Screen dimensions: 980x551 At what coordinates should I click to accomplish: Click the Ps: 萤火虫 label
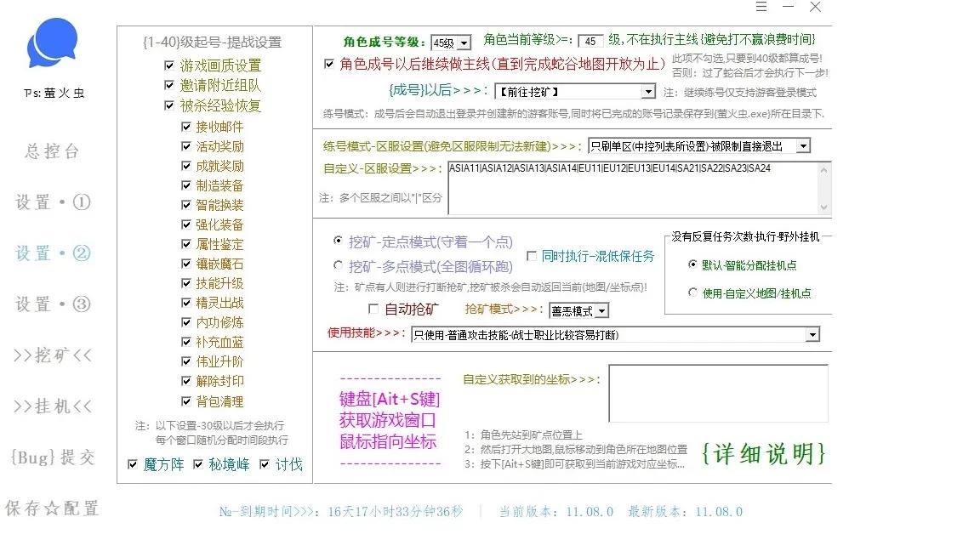[x=54, y=93]
